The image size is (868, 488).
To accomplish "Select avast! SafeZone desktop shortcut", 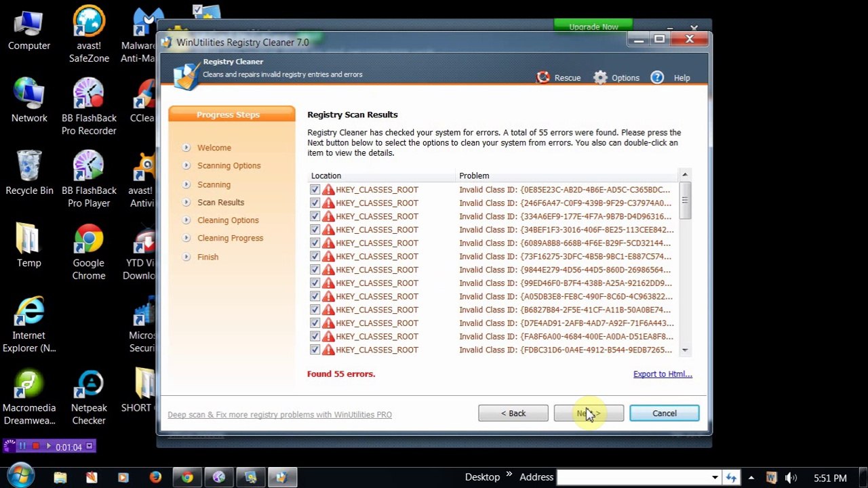I will click(89, 35).
